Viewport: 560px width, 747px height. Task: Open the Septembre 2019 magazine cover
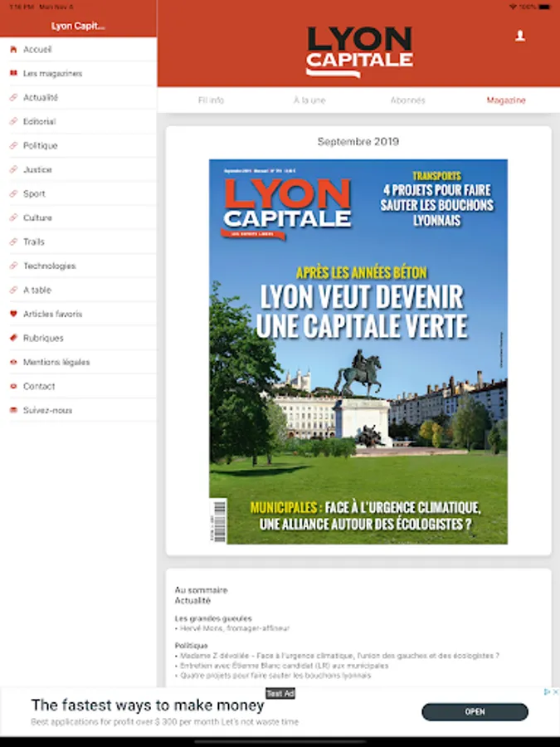[x=358, y=352]
